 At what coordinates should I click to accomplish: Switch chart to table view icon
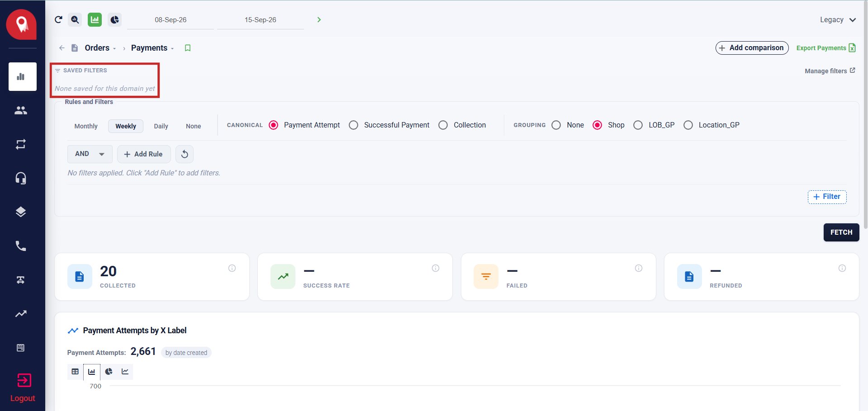(75, 372)
